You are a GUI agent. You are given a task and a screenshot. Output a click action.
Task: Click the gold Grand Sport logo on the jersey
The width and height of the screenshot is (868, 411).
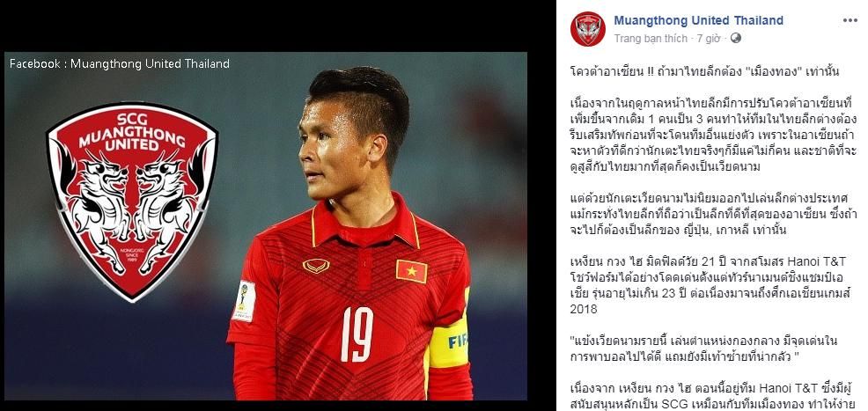pos(316,266)
